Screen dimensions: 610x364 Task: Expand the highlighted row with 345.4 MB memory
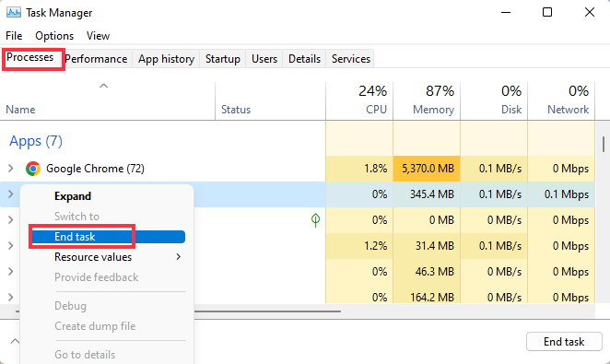click(11, 194)
